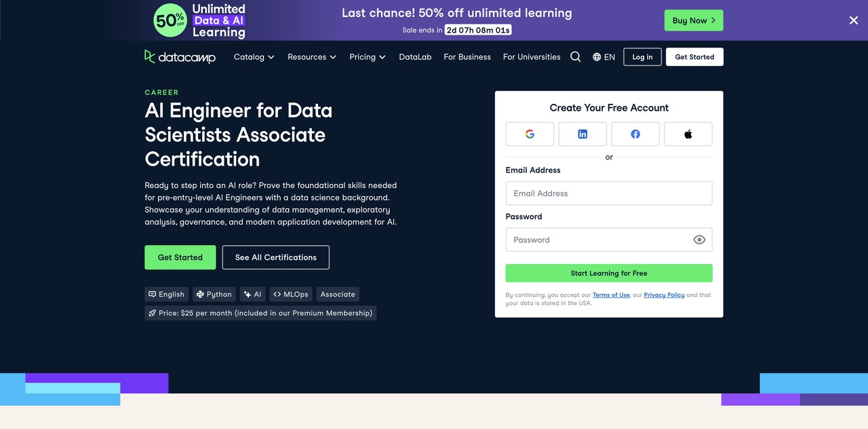Click See All Certifications
Image resolution: width=868 pixels, height=429 pixels.
(276, 257)
